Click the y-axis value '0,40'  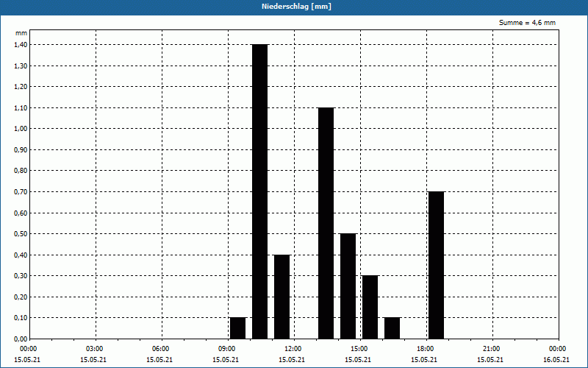pyautogui.click(x=21, y=255)
